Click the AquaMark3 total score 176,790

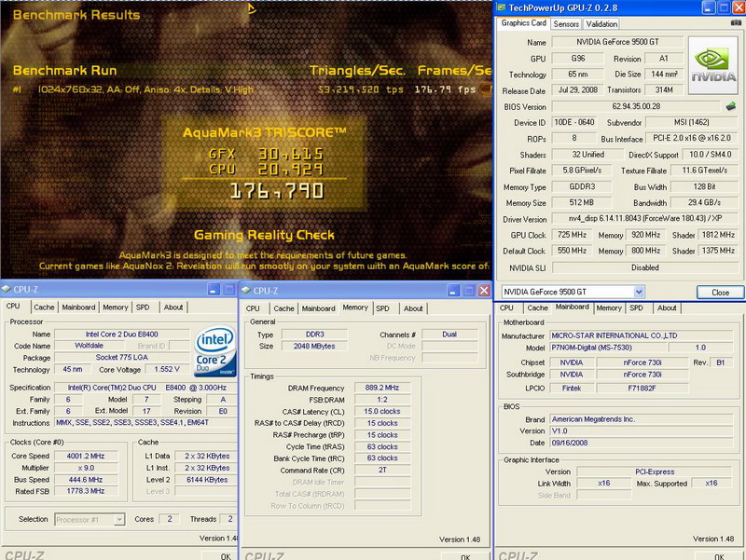point(277,191)
